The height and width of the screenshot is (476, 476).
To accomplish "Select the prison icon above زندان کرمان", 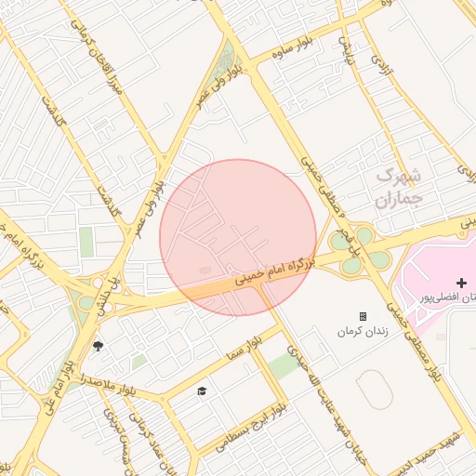I will (363, 316).
